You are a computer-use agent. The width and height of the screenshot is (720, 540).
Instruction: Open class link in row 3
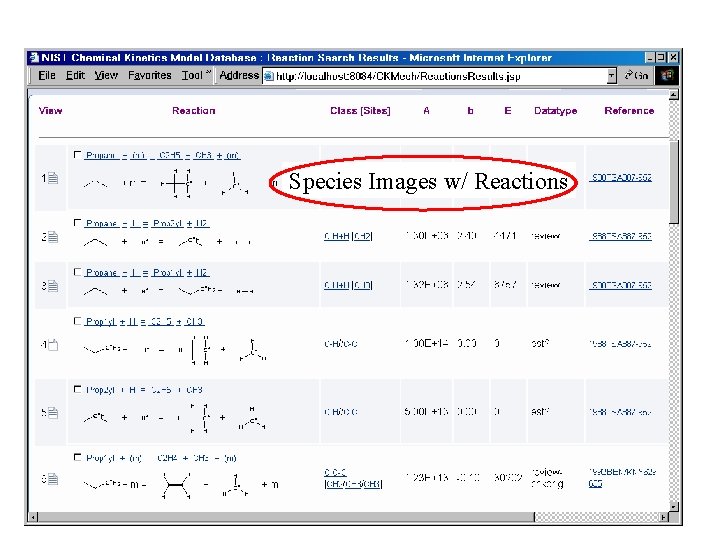(x=348, y=285)
